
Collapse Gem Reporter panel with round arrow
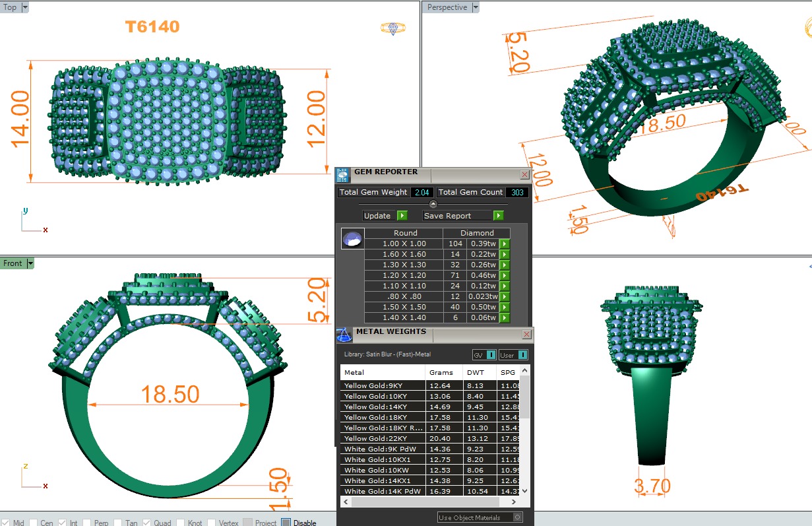click(433, 204)
